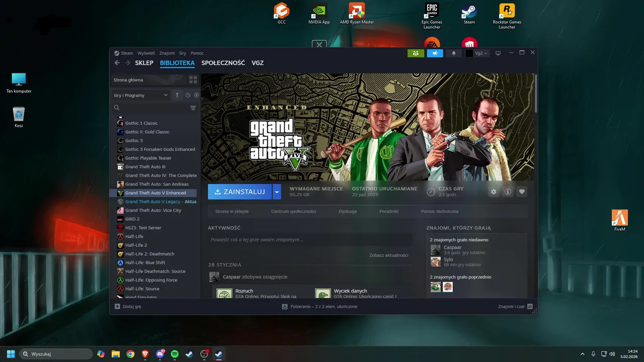Screen dimensions: 644x362
Task: Open Windows Start menu
Action: click(11, 354)
